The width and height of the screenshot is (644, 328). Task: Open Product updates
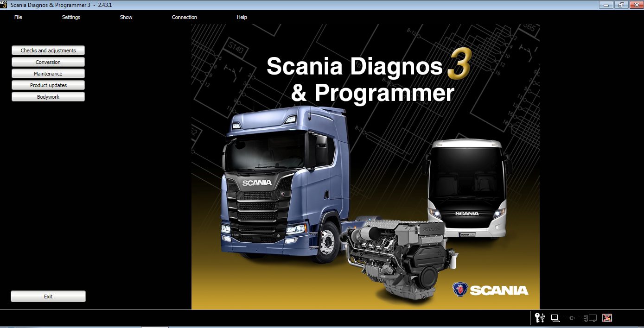(x=48, y=85)
